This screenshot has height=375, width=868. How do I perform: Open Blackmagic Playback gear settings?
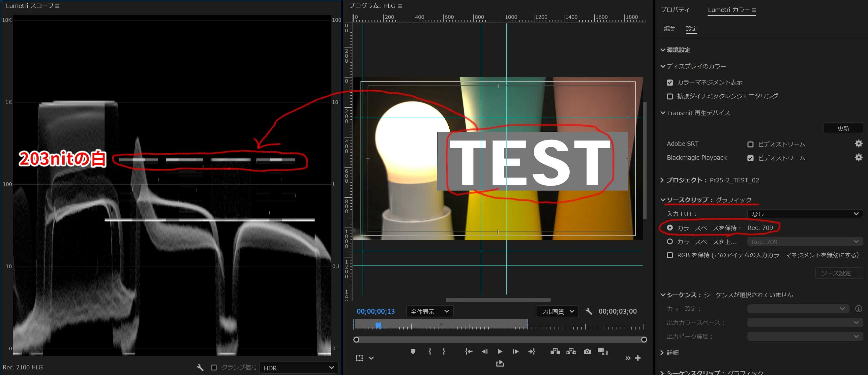click(858, 157)
